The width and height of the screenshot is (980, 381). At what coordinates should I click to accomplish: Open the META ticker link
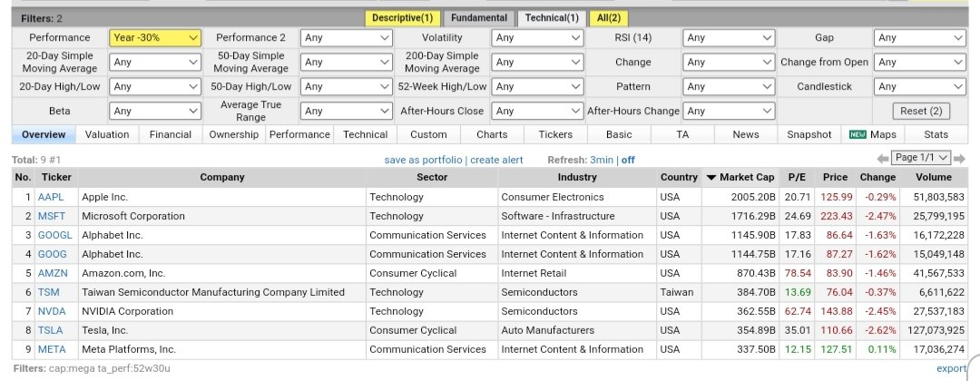[x=52, y=349]
